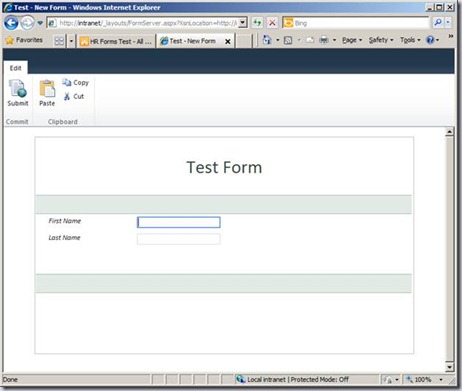Select the Cut scissors command
462x391 pixels.
(74, 96)
